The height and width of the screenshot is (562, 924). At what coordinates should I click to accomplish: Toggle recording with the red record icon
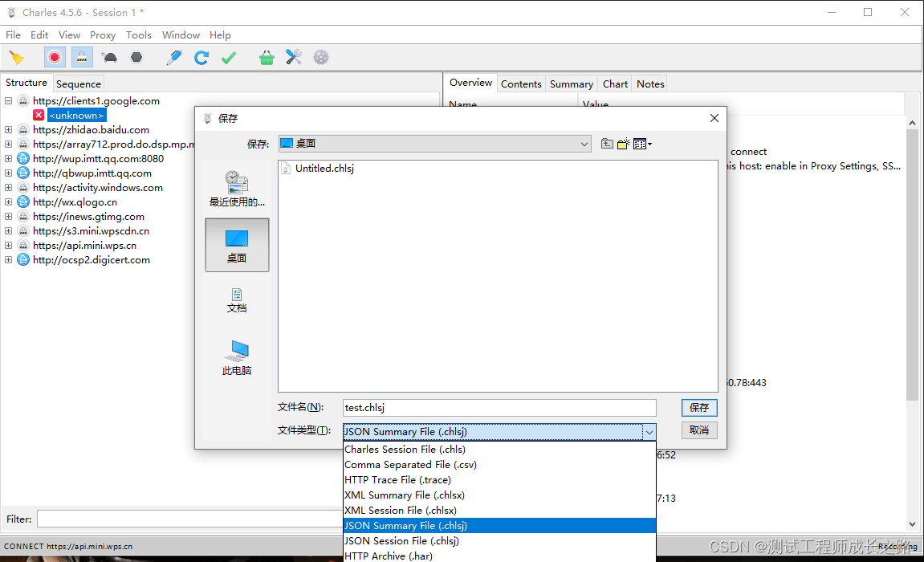pyautogui.click(x=55, y=57)
